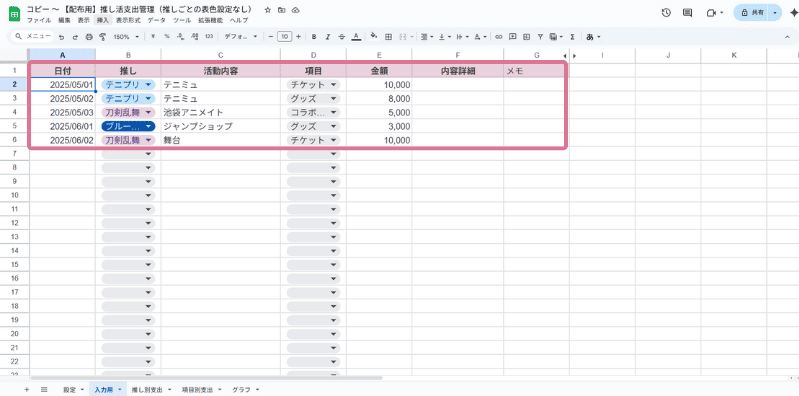
Task: Star this spreadsheet document
Action: (x=268, y=10)
